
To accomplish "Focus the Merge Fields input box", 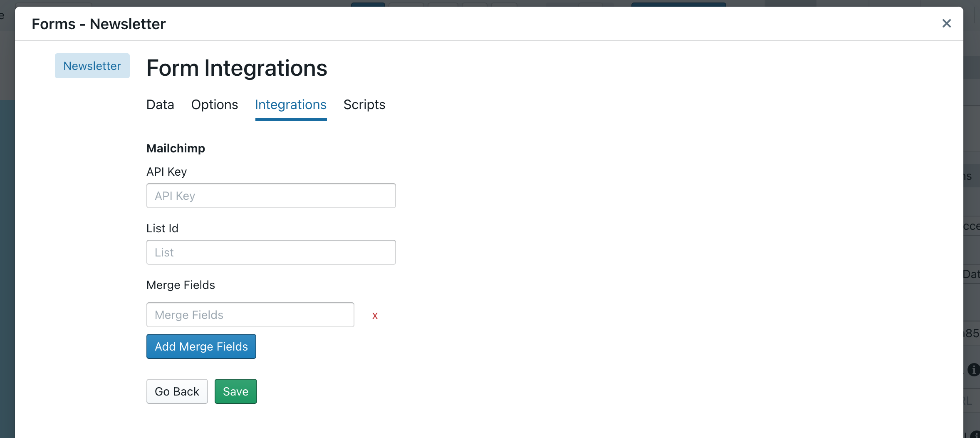I will [250, 315].
